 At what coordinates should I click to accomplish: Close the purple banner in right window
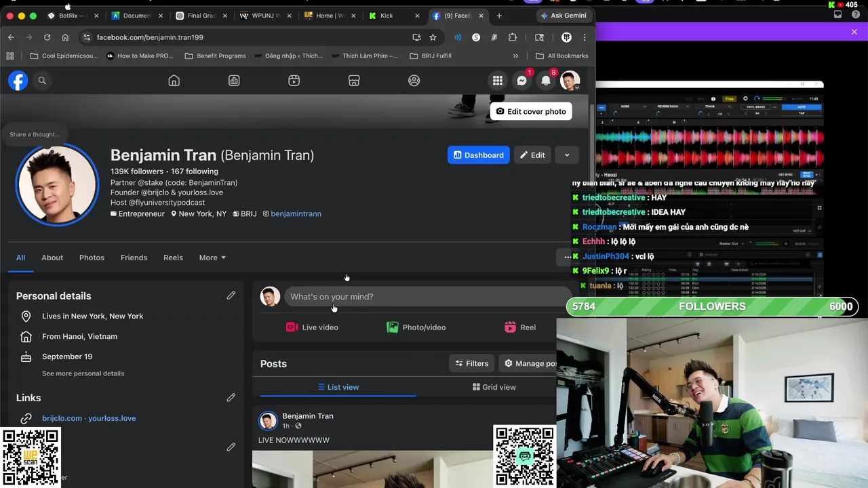(x=854, y=32)
